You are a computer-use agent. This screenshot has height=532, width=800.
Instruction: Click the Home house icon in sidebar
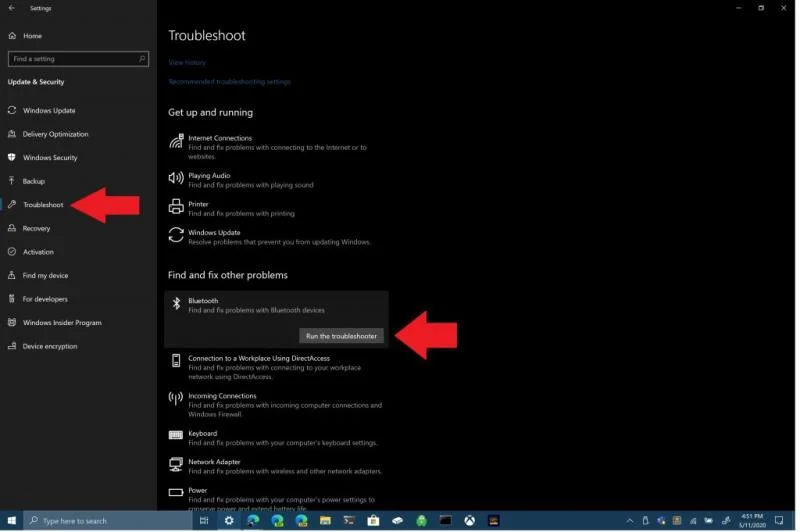[x=12, y=36]
